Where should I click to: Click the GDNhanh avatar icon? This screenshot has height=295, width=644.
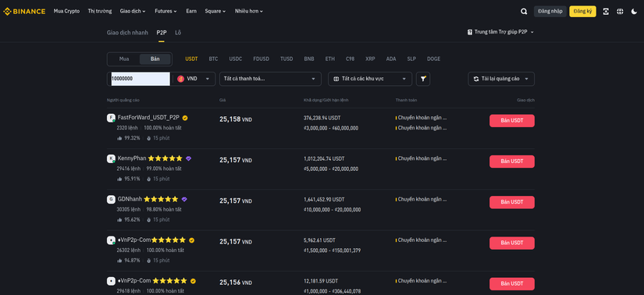coord(111,199)
